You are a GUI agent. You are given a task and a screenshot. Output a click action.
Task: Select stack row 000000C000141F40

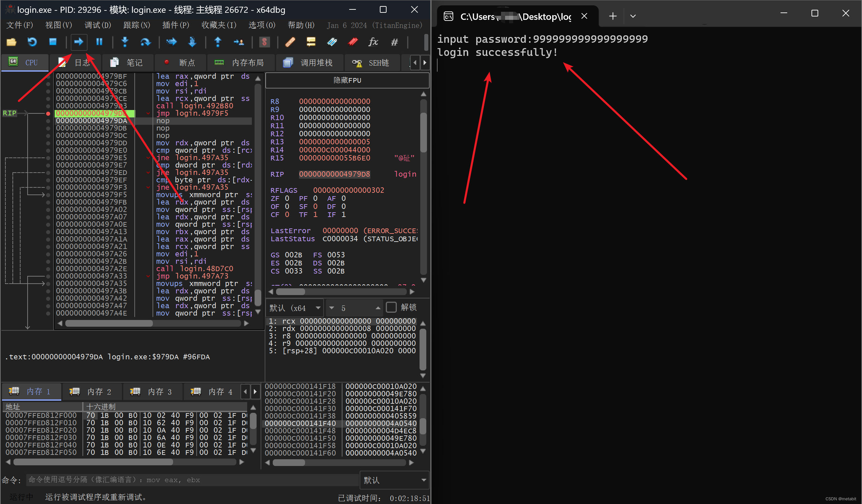tap(341, 423)
